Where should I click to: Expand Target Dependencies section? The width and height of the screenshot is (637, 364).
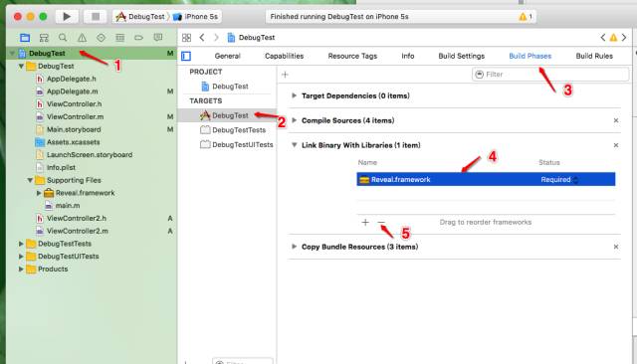(x=295, y=95)
